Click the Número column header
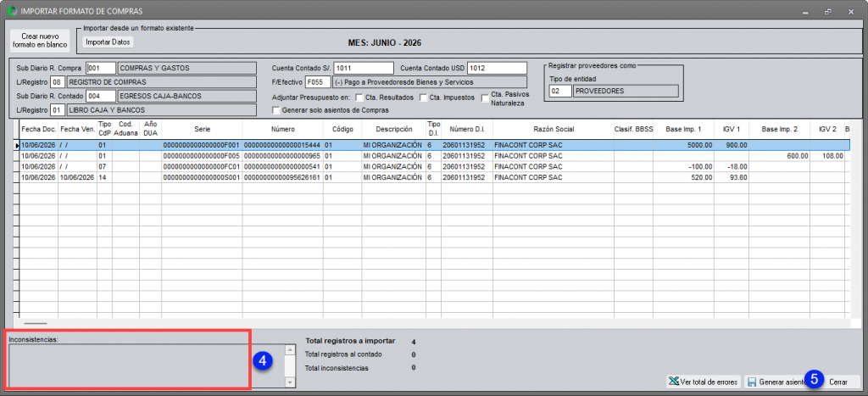Screen dimensions: 868x396 point(283,129)
